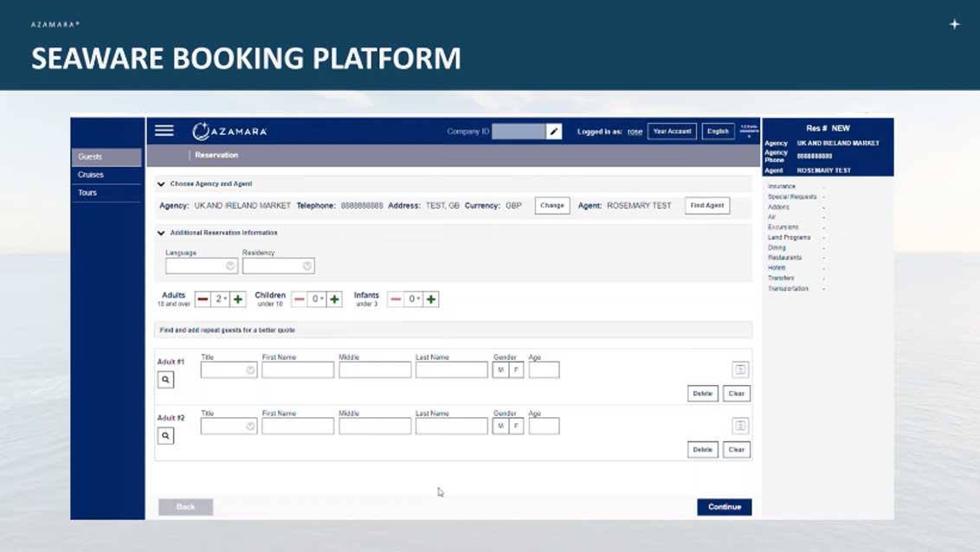Open the Language dropdown
The width and height of the screenshot is (980, 552).
coord(201,266)
